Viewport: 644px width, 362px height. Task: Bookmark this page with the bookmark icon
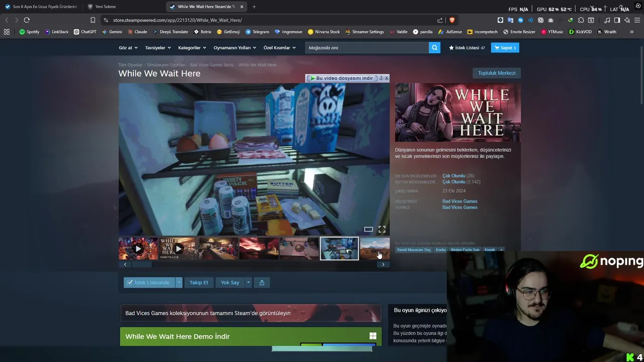[93, 20]
